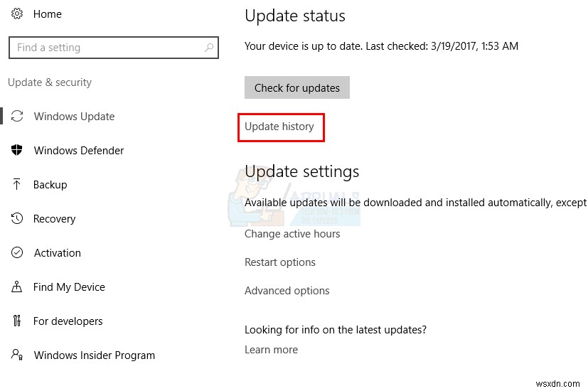Click the Windows Defender shield icon
The width and height of the screenshot is (588, 391).
click(x=17, y=151)
